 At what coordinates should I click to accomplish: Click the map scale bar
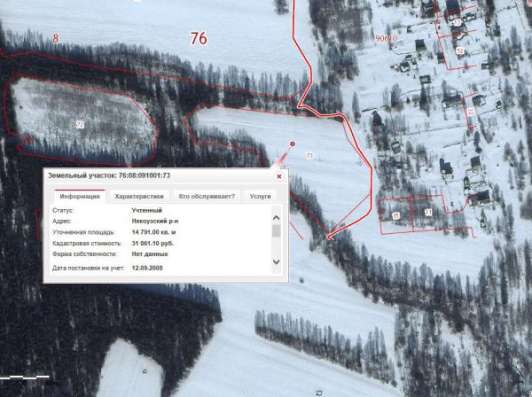(24, 377)
